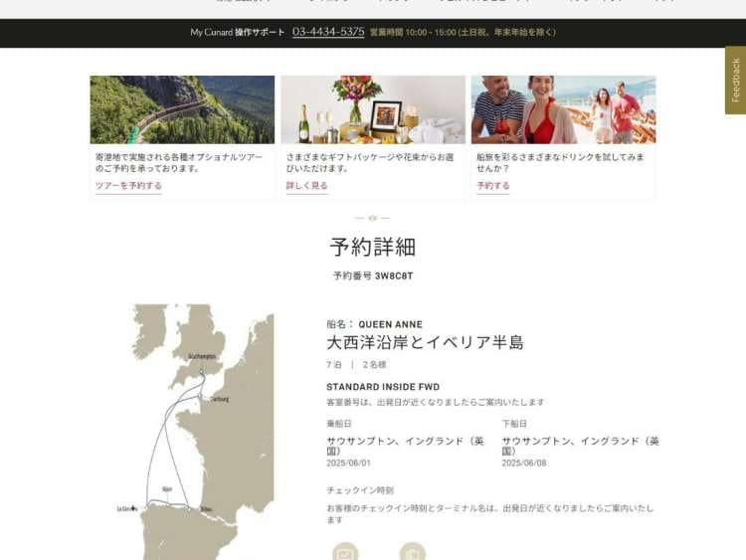Open the Feedback side tab
This screenshot has width=746, height=560.
735,80
